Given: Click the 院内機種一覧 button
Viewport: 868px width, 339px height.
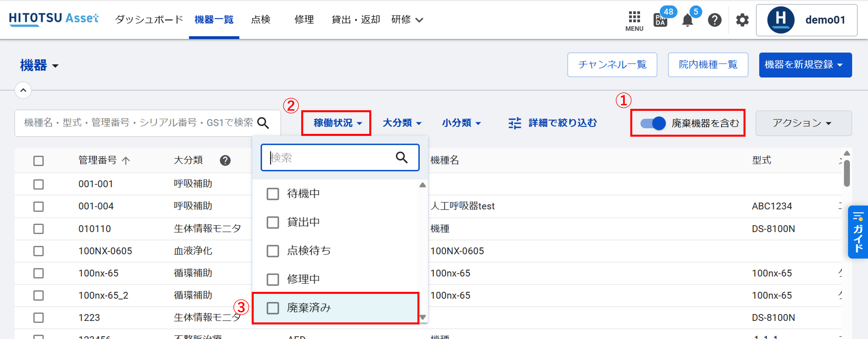Looking at the screenshot, I should (708, 65).
